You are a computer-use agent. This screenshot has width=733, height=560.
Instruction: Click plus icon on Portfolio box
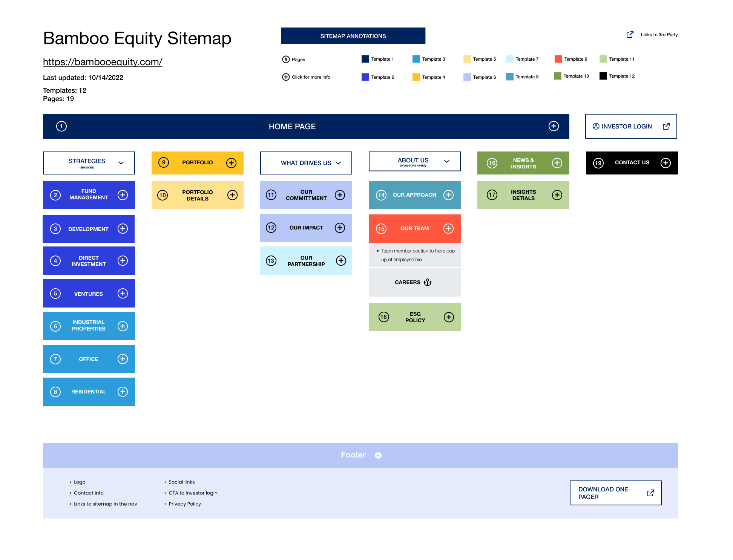[x=231, y=163]
